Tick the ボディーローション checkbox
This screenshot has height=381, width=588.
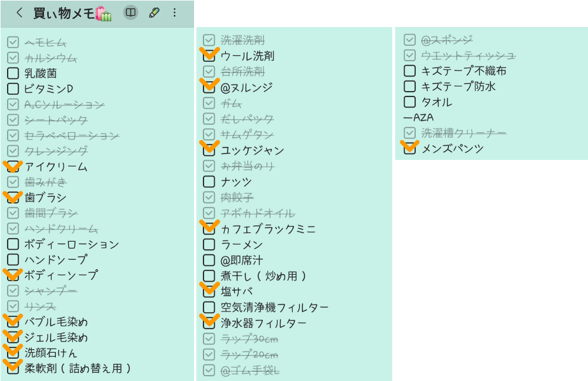click(13, 244)
